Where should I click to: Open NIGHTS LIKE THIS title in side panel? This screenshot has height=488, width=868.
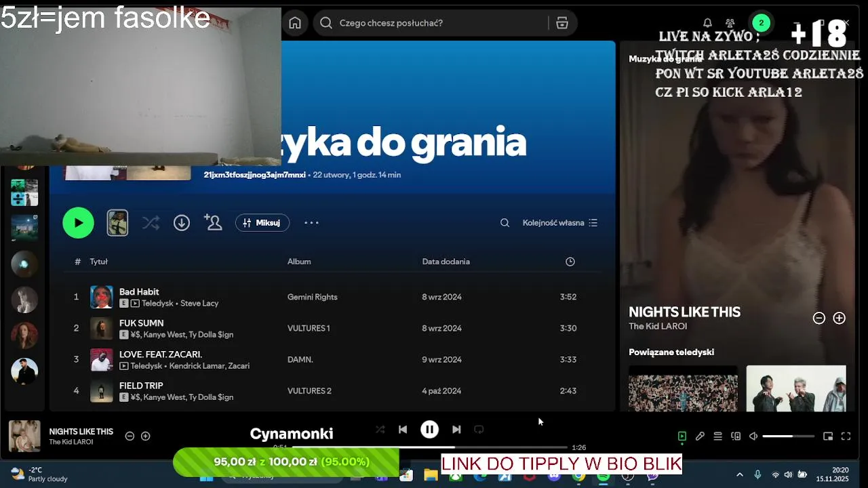click(x=684, y=312)
